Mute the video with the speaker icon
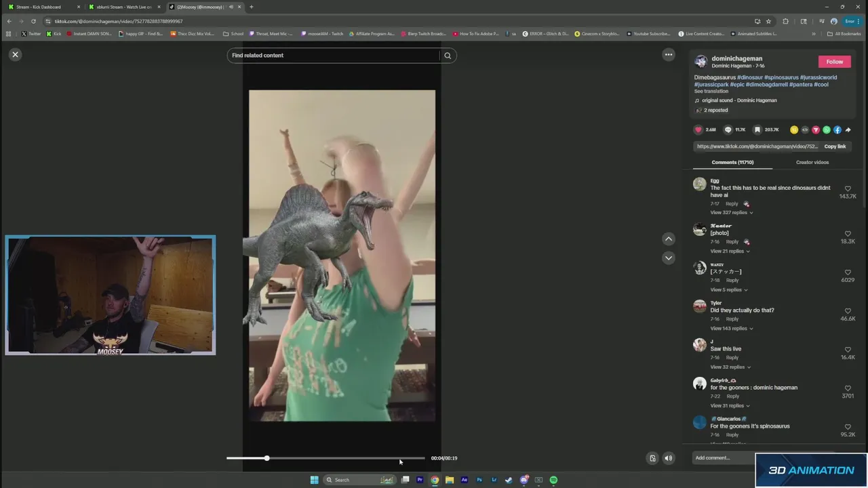Screen dimensions: 868x488 point(668,458)
